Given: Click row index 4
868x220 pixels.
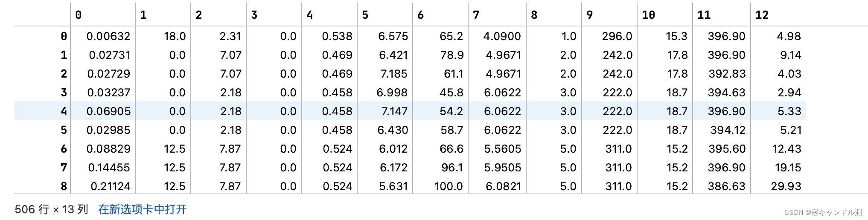Looking at the screenshot, I should (x=64, y=111).
